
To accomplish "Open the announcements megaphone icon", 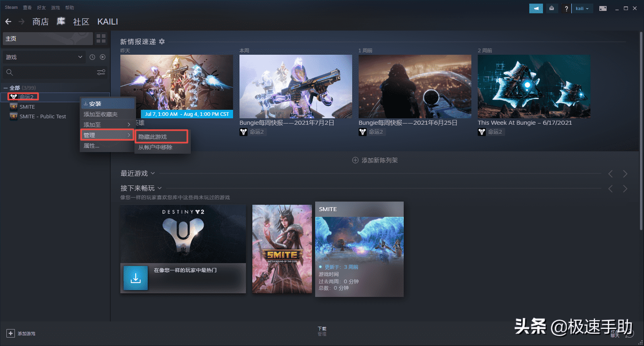I will [x=536, y=8].
